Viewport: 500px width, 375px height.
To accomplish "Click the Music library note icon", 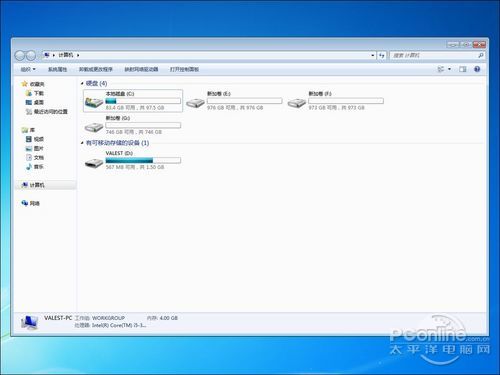I will pos(29,167).
